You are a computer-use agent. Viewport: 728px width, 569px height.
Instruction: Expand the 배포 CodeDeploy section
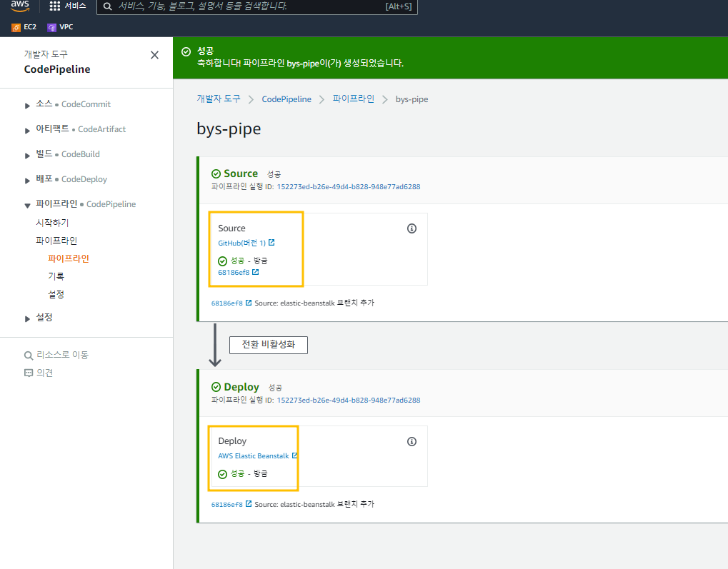click(x=27, y=181)
